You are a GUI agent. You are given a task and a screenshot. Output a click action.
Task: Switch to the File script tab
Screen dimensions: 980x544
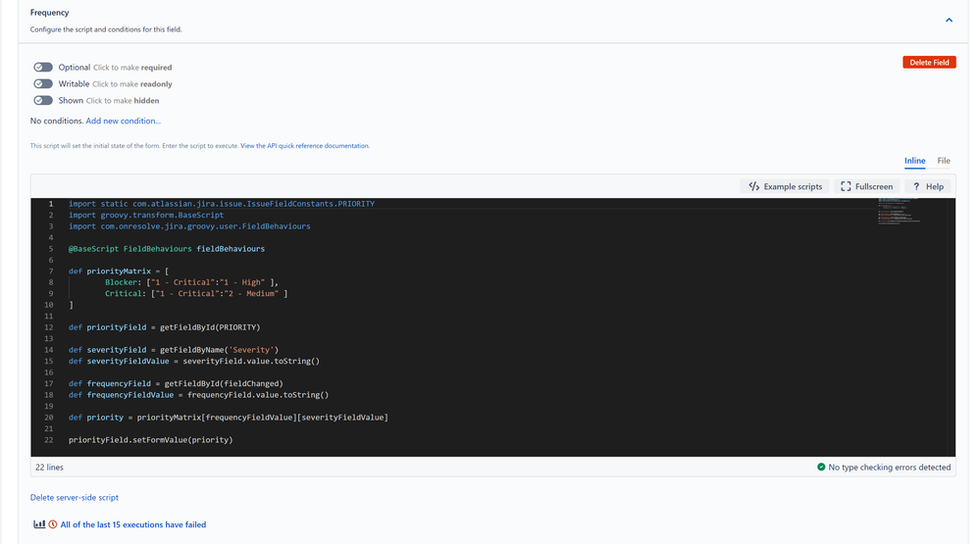tap(943, 161)
